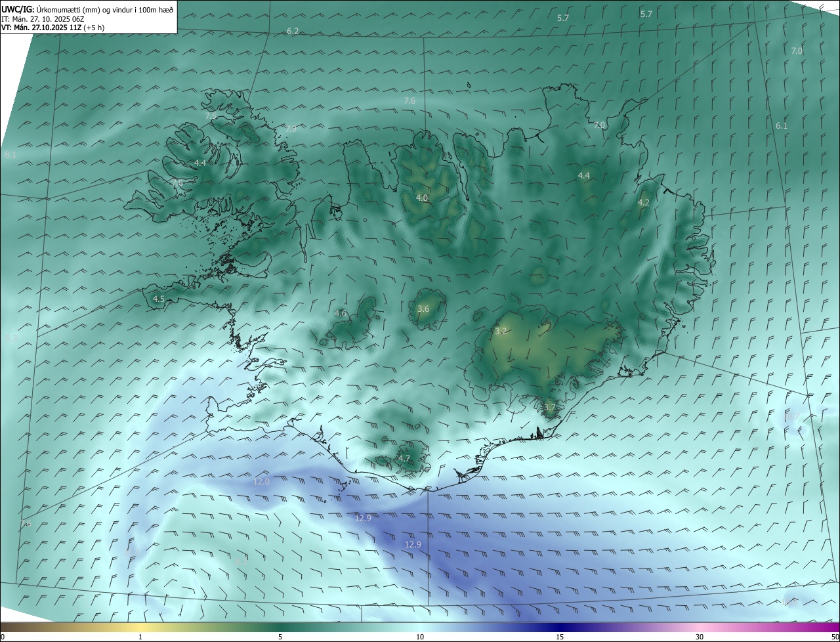Image resolution: width=840 pixels, height=642 pixels.
Task: Select the 6.1 value label
Action: tap(781, 125)
